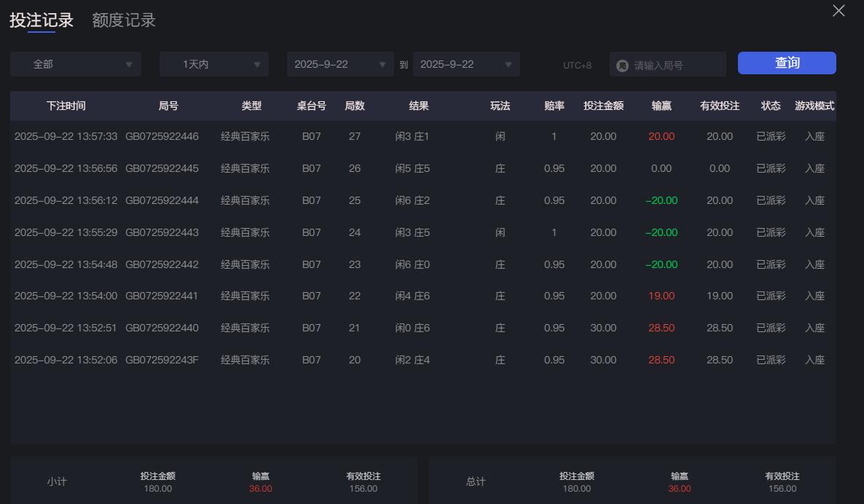Open the end date 2025-9-22 dropdown
This screenshot has height=504, width=864.
[x=466, y=64]
